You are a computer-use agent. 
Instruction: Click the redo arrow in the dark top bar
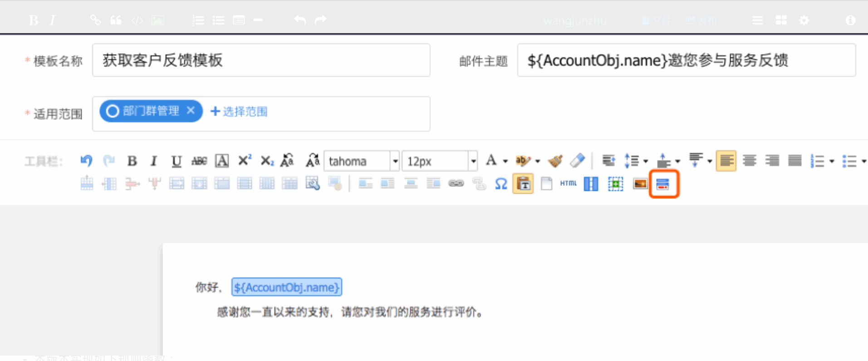point(321,20)
